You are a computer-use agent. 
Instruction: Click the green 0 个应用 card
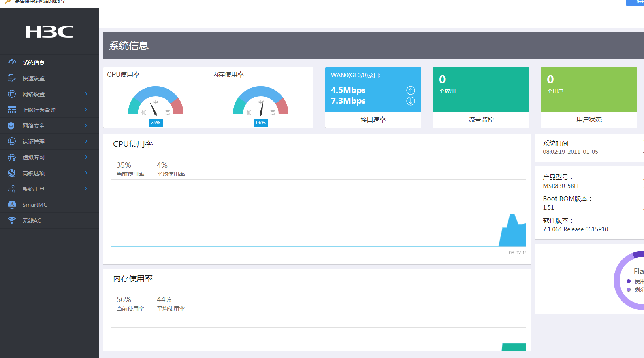click(x=481, y=90)
